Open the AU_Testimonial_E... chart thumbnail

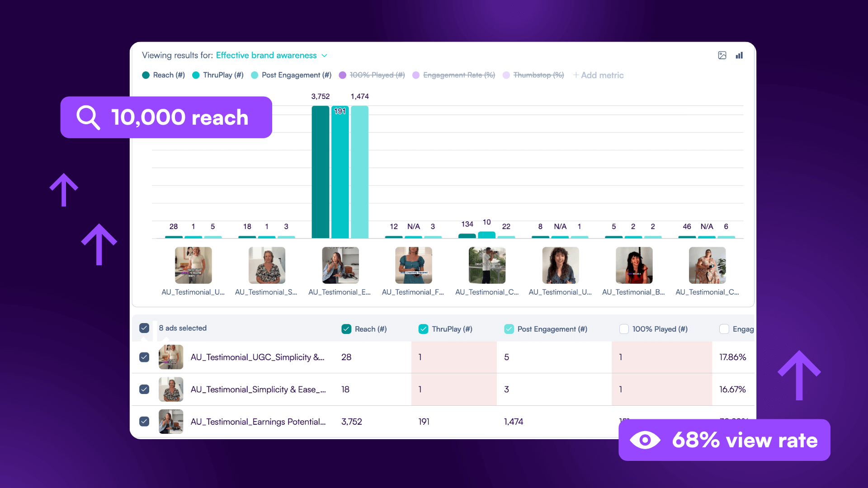coord(340,265)
